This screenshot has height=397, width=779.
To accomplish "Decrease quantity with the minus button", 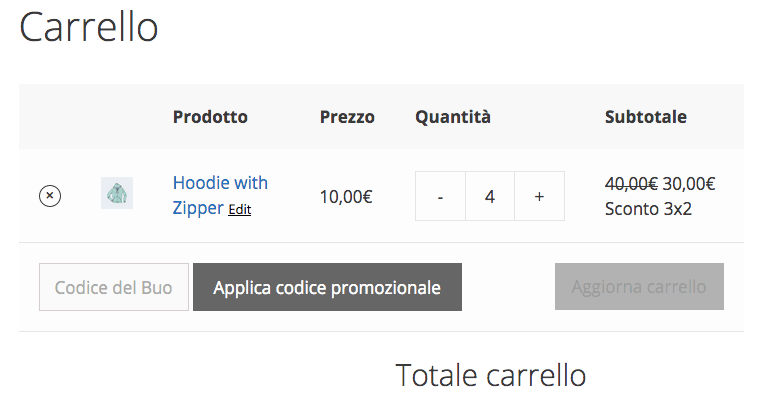I will click(440, 196).
